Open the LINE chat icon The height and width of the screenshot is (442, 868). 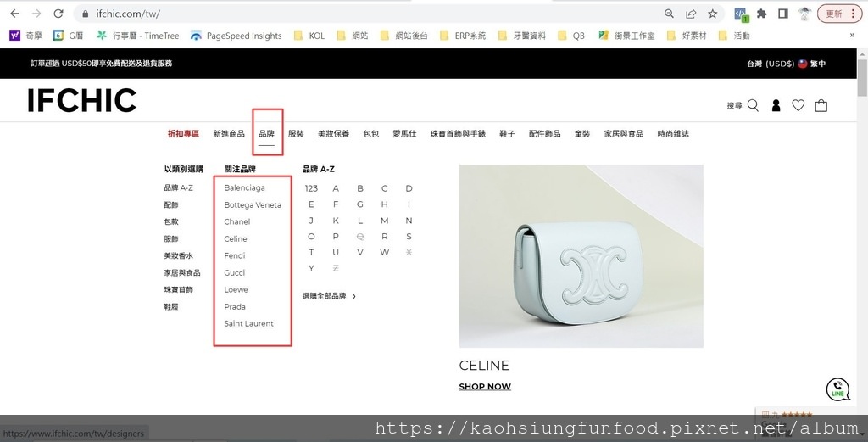click(837, 389)
